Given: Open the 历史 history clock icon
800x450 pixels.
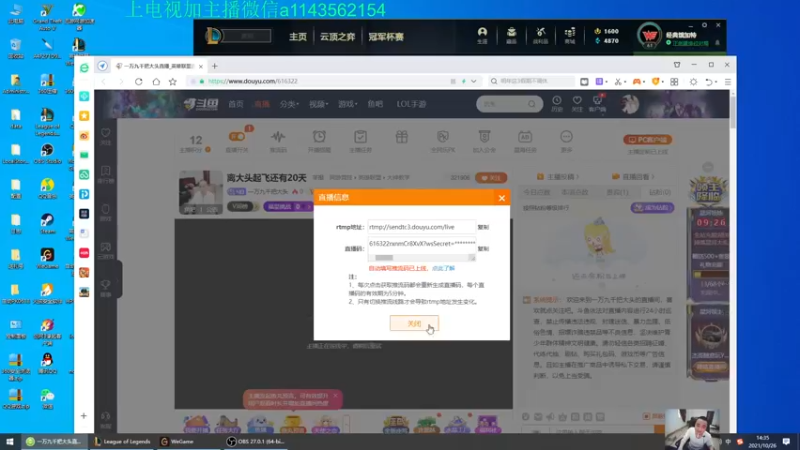Looking at the screenshot, I should pos(557,104).
